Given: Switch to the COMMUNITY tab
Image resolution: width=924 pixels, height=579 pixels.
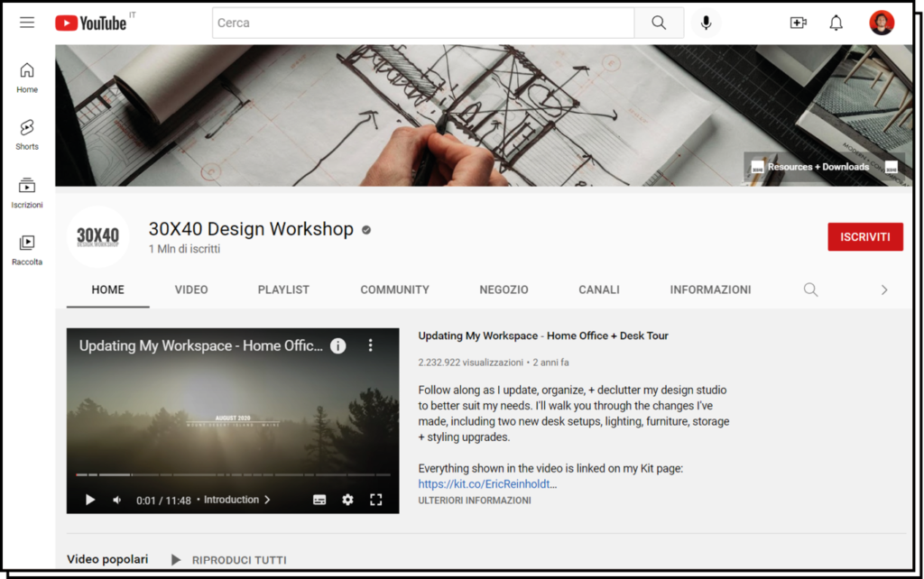Looking at the screenshot, I should [394, 289].
